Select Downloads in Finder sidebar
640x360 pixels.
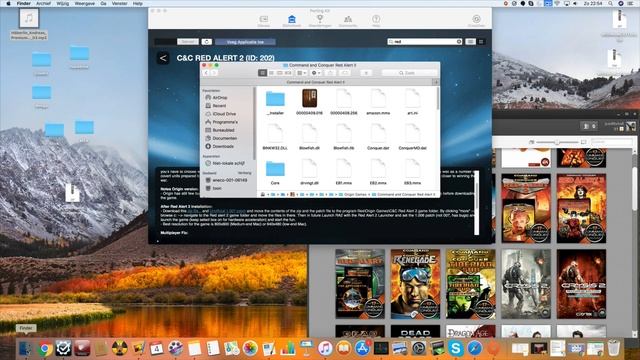220,147
